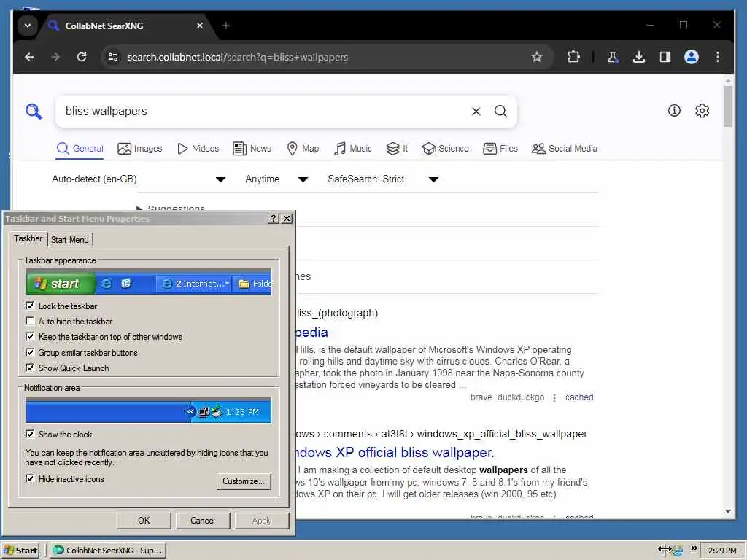The width and height of the screenshot is (747, 560).
Task: Confirm the properties dialog with OK
Action: [x=144, y=521]
